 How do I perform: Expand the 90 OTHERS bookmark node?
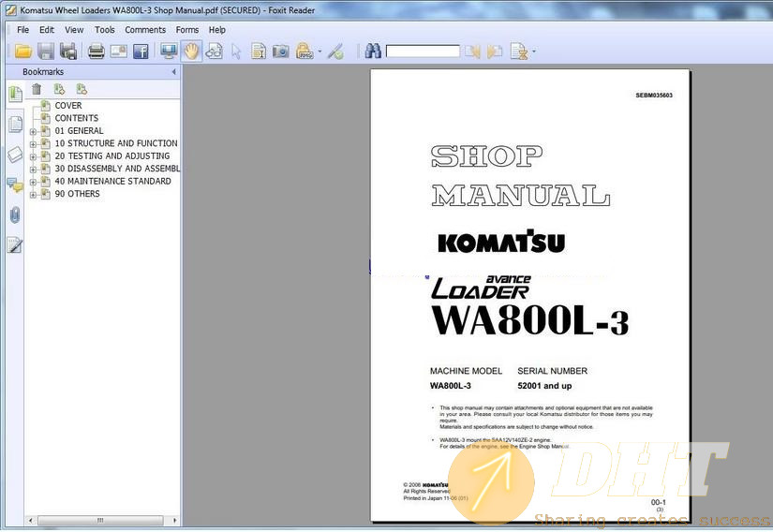pos(33,195)
